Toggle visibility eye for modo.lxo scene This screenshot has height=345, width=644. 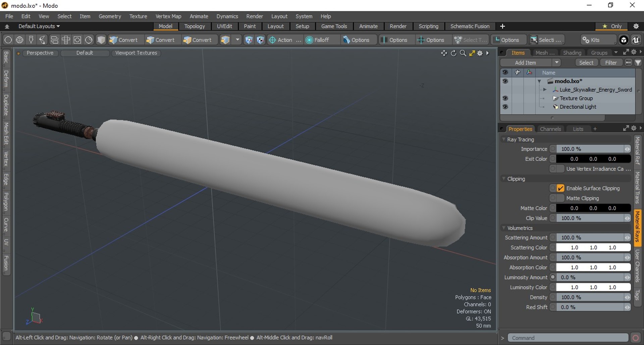(505, 81)
